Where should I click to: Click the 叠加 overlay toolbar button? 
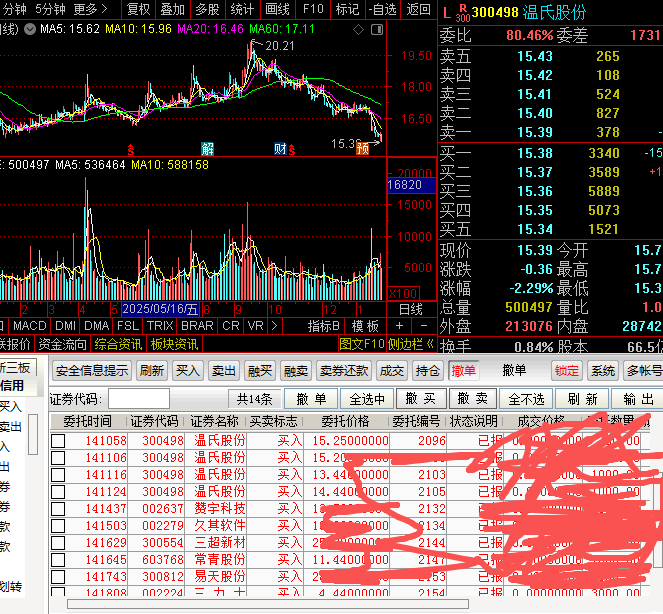[x=173, y=9]
